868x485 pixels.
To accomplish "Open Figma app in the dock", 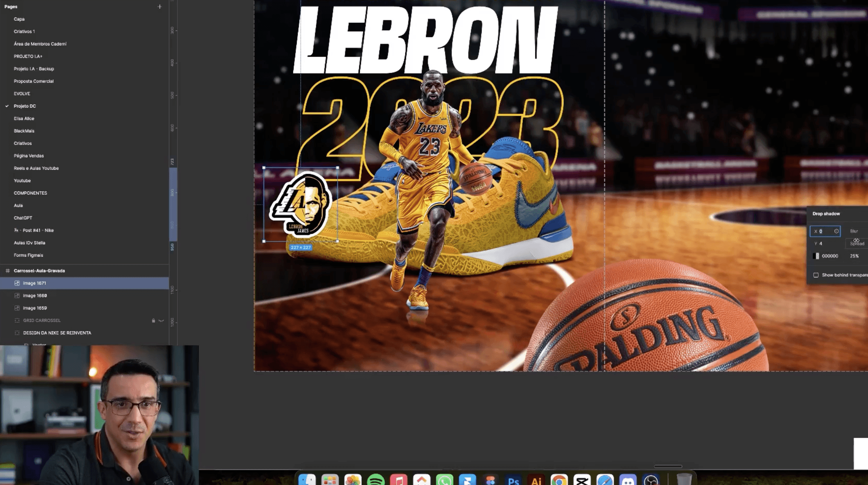I will click(490, 480).
